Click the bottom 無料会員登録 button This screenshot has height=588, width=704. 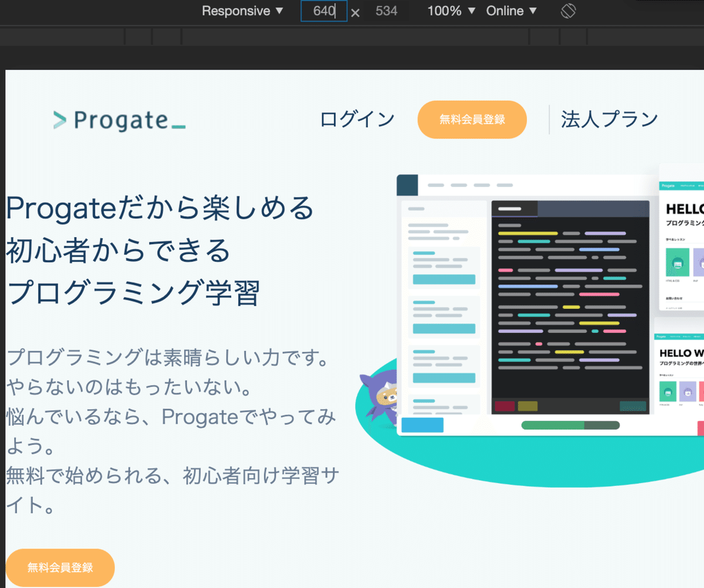[x=60, y=567]
